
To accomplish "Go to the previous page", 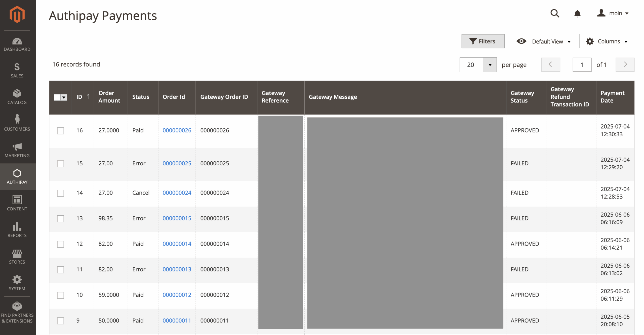I will (550, 65).
